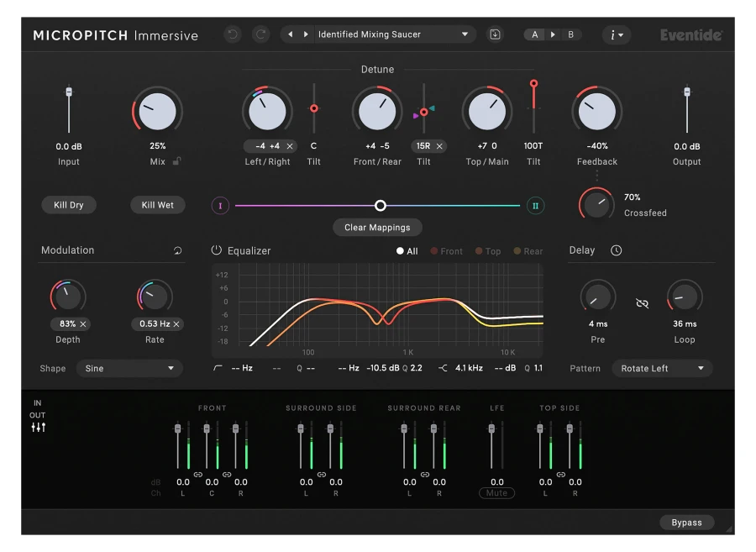Screen dimensions: 756x552
Task: Toggle the Delay tempo sync clock icon
Action: [617, 250]
